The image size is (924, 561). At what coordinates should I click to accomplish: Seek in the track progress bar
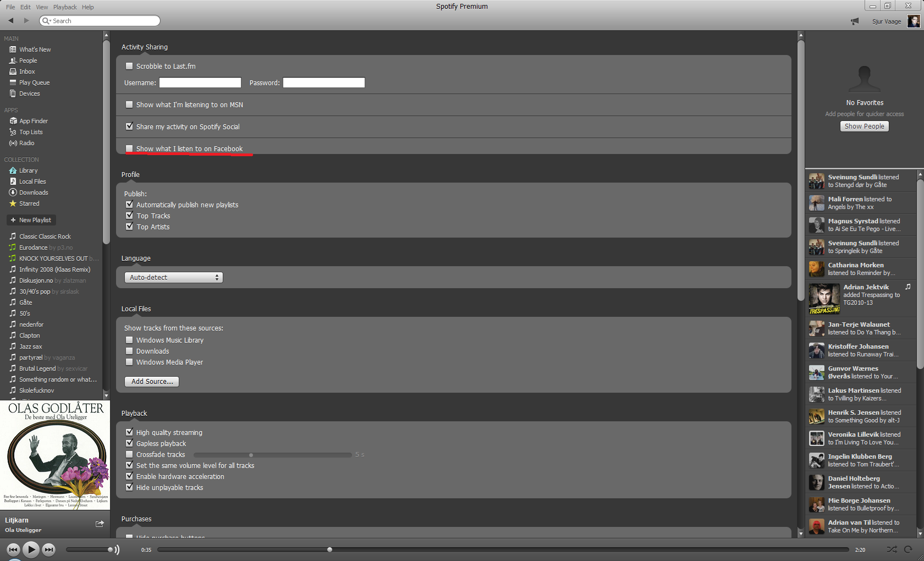(503, 549)
